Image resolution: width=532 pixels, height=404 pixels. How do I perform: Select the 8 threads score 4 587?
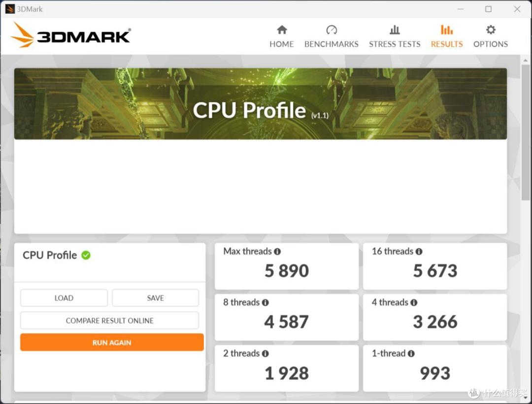point(287,322)
